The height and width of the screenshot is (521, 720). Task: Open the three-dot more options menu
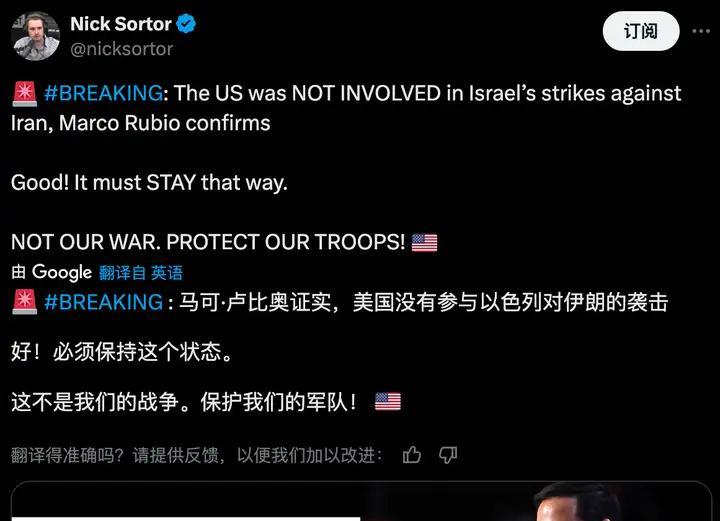[x=701, y=31]
